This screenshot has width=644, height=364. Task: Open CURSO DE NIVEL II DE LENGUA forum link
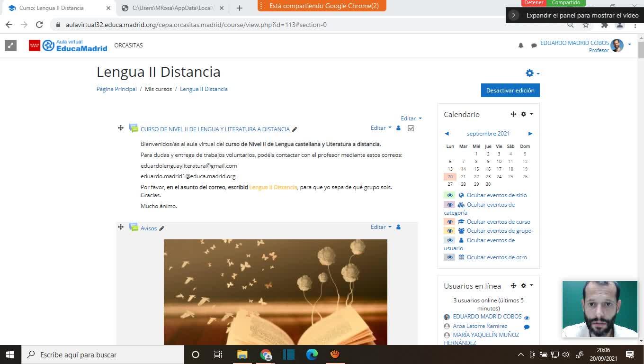tap(215, 129)
